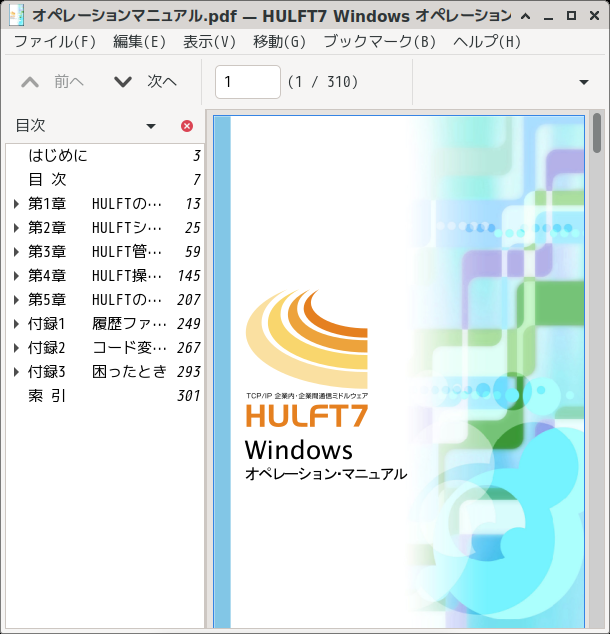Select the 付録1 履歴ファ… entry

[x=105, y=324]
